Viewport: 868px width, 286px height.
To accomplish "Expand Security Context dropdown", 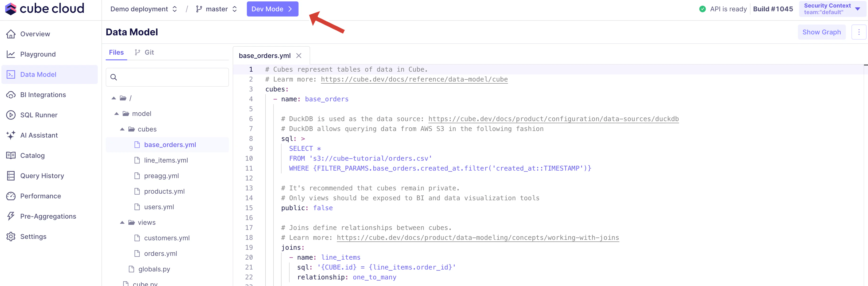I will [x=832, y=9].
